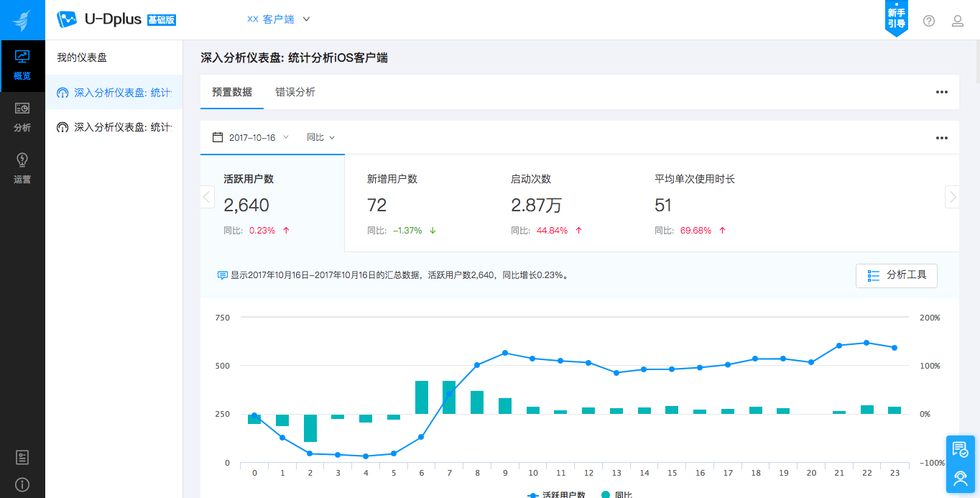Viewport: 980px width, 498px height.
Task: Click the document list icon at sidebar bottom
Action: pos(22,457)
